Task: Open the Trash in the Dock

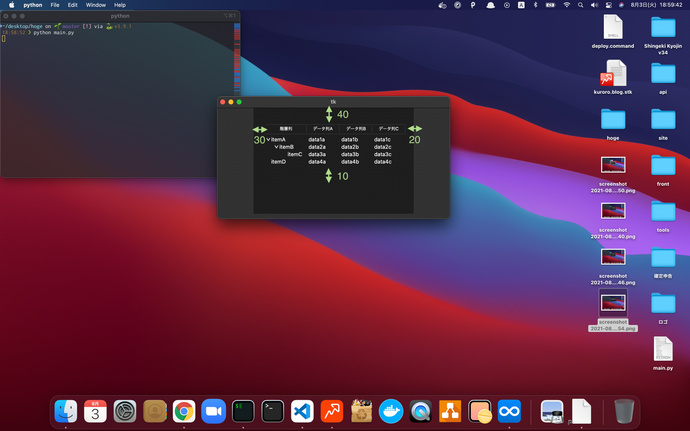Action: pos(624,411)
